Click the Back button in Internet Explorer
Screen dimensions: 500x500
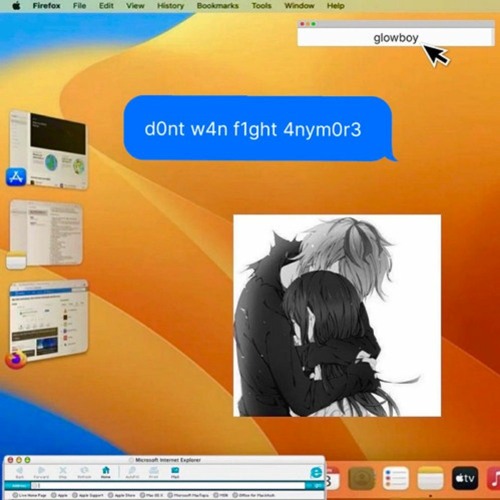click(x=20, y=472)
